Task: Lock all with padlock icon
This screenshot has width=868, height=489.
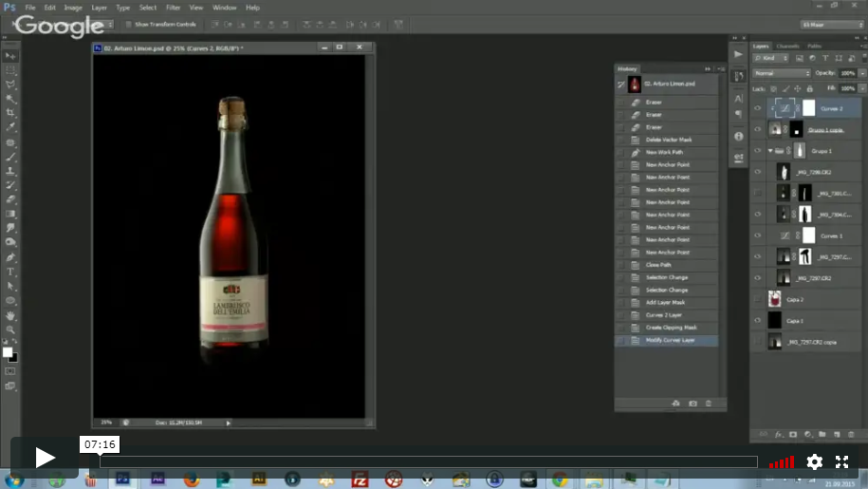Action: click(x=810, y=88)
